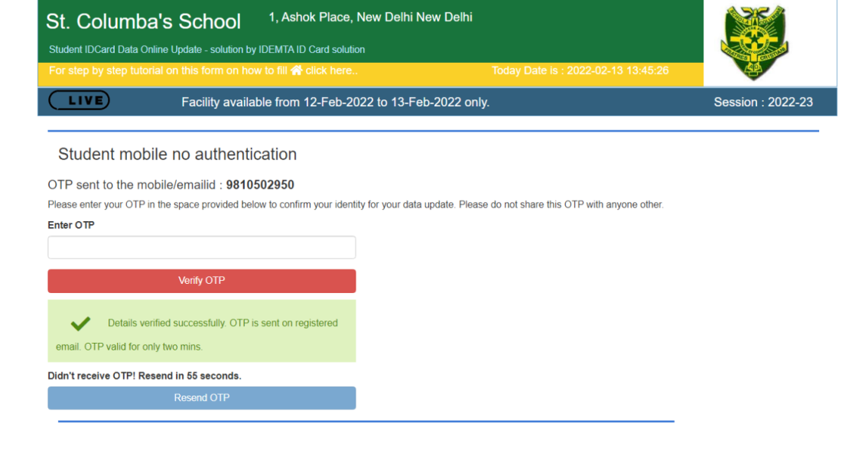The image size is (868, 466).
Task: Open the step by step tutorial link
Action: pos(330,70)
